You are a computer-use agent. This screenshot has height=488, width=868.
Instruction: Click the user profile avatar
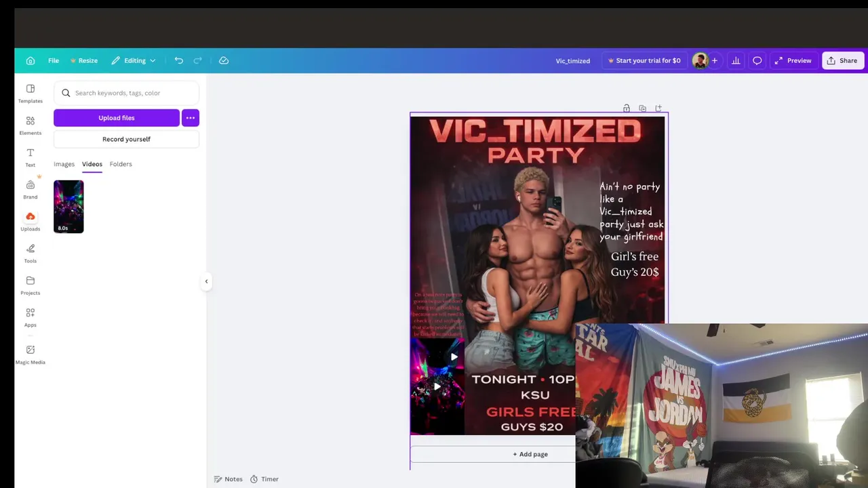click(x=699, y=60)
